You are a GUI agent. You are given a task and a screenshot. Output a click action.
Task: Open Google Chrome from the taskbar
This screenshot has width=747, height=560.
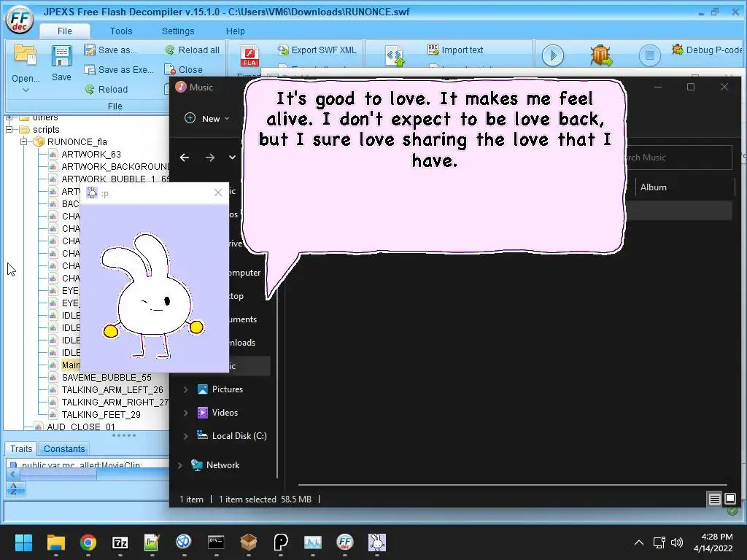[x=88, y=542]
